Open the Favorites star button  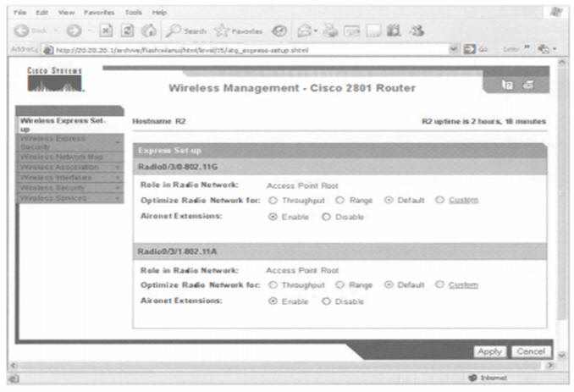click(x=239, y=31)
